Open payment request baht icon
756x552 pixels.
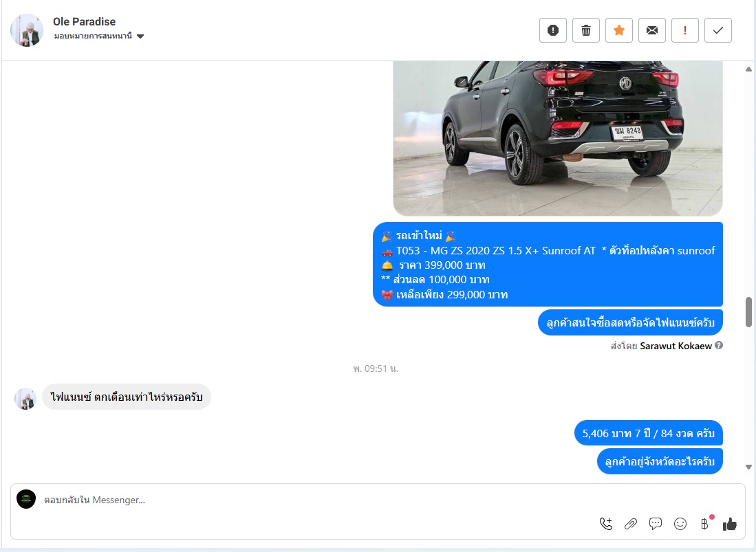click(705, 524)
